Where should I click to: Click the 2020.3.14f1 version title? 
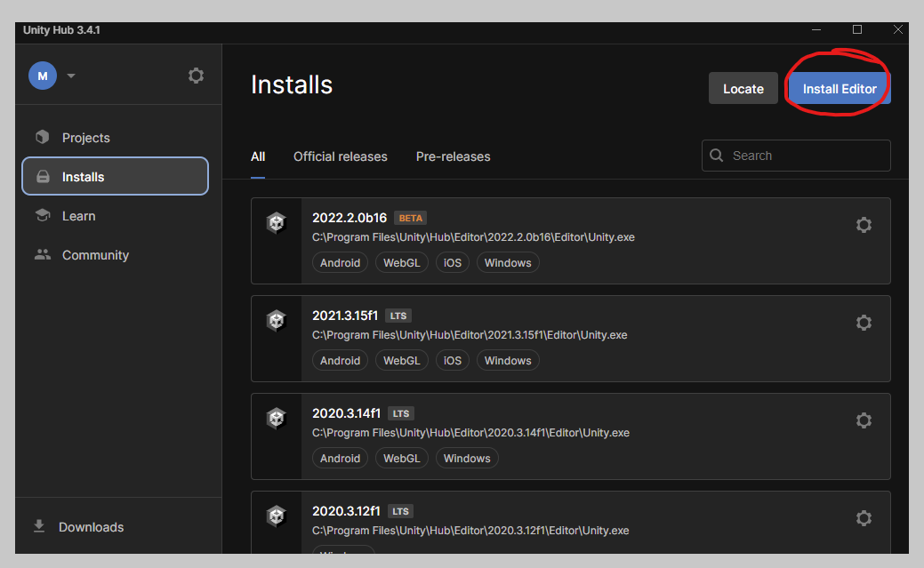click(347, 413)
